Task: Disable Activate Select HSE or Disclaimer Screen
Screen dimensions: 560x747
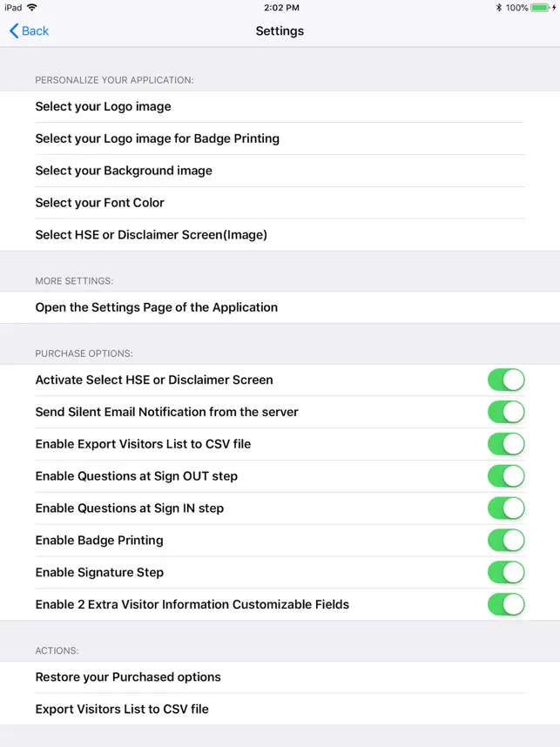Action: click(x=506, y=380)
